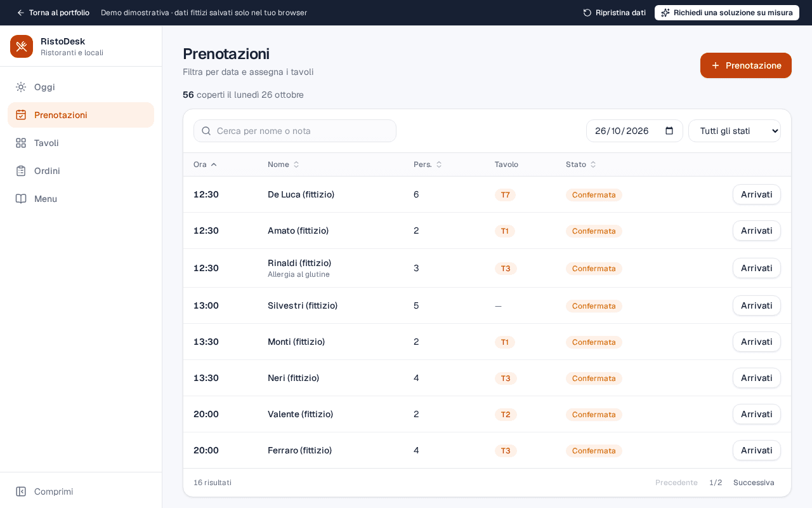Click the T7 table badge
Screen dimensions: 812x508
click(x=505, y=195)
